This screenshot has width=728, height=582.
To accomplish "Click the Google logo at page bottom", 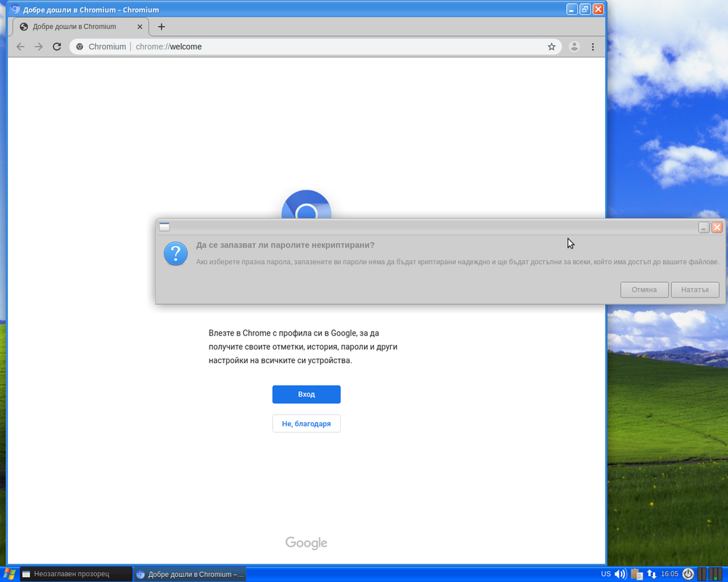I will click(306, 543).
